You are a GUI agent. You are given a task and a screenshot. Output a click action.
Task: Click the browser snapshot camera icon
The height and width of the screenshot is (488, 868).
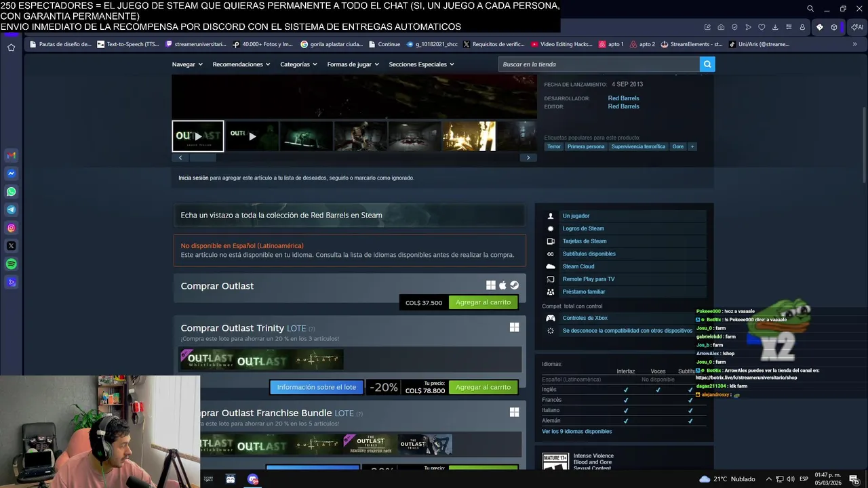pyautogui.click(x=721, y=27)
